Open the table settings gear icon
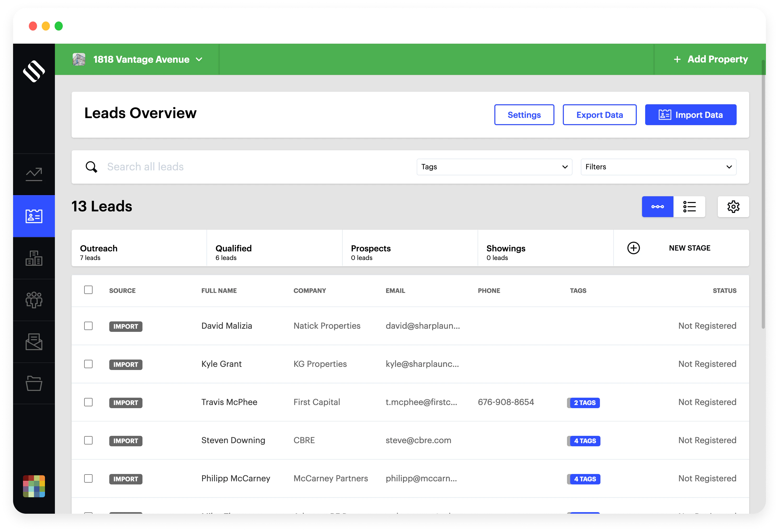 (x=734, y=207)
